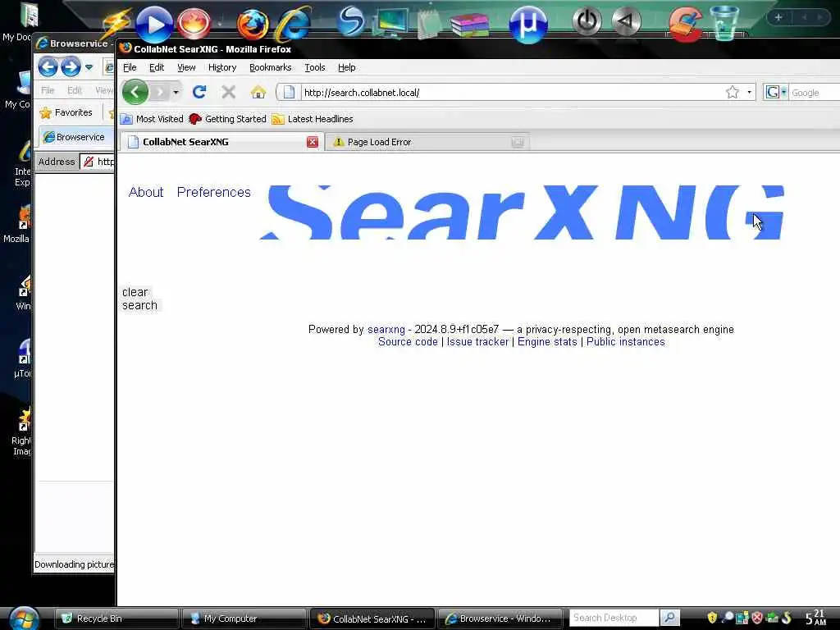
Task: Open the notepad icon in dock
Action: tap(429, 24)
